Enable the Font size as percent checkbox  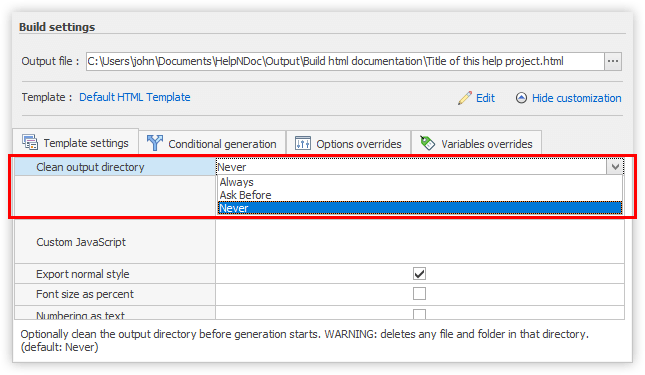419,294
